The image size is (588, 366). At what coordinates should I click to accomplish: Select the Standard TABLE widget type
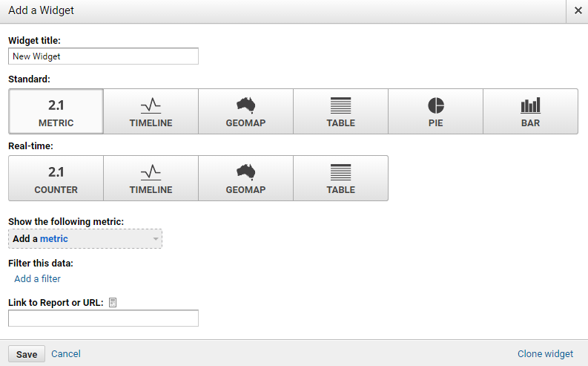(340, 111)
